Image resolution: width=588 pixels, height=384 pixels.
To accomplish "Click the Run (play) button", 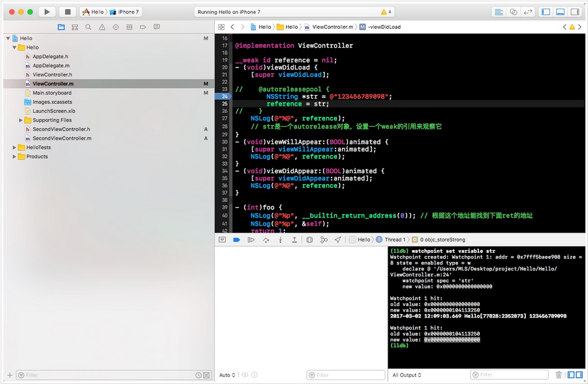I will pos(46,12).
